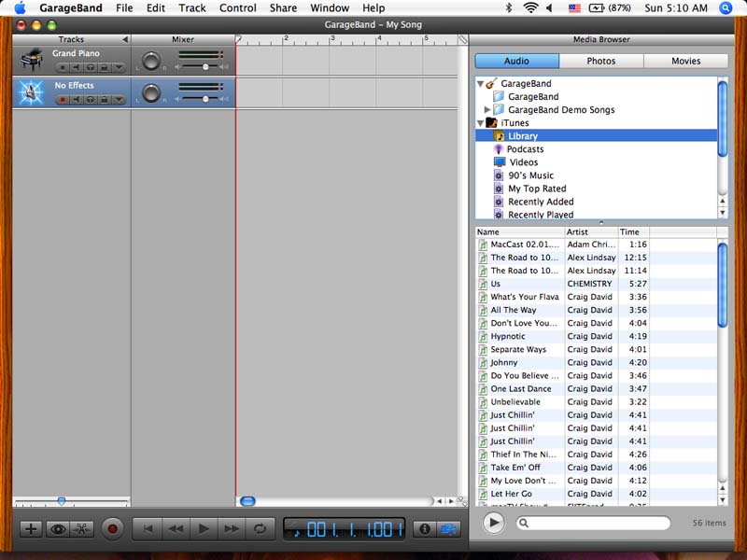
Task: Open the Apple menu
Action: 20,8
